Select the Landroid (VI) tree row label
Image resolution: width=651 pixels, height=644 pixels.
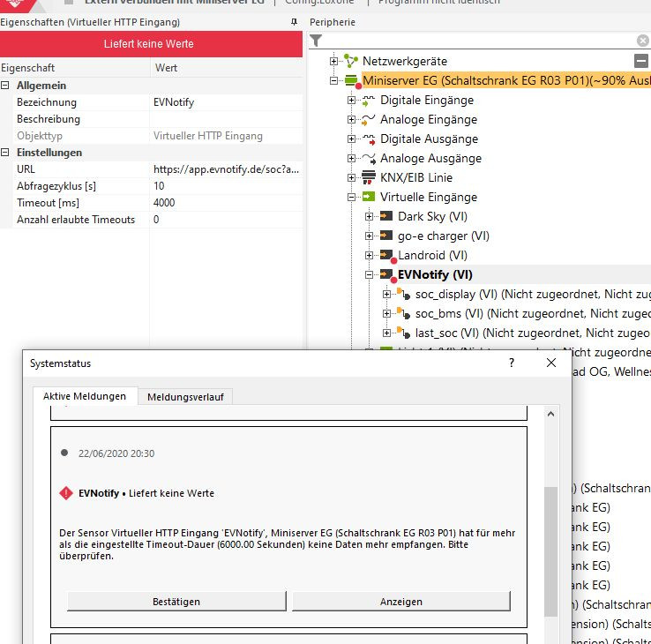432,255
